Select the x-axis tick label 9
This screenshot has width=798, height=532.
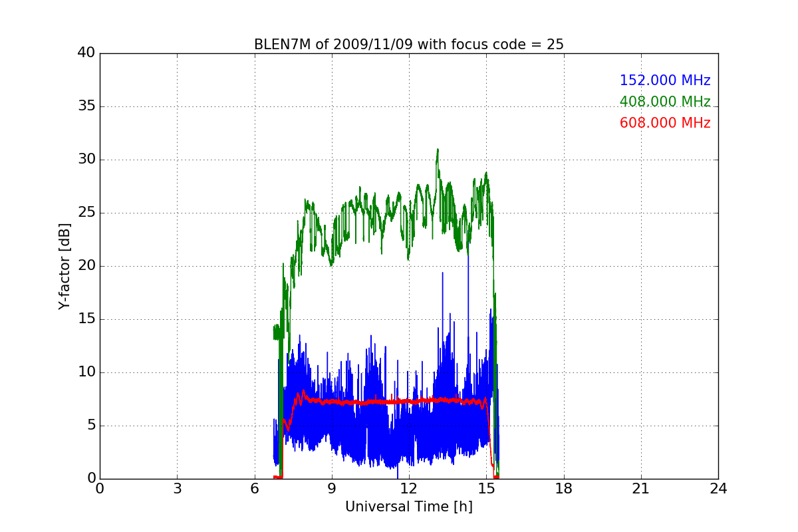[x=332, y=489]
